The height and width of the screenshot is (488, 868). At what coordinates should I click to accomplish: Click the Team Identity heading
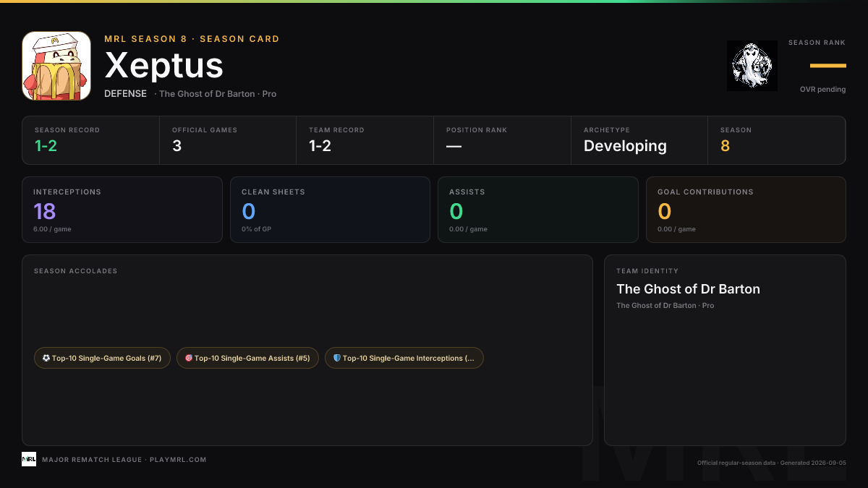tap(647, 271)
